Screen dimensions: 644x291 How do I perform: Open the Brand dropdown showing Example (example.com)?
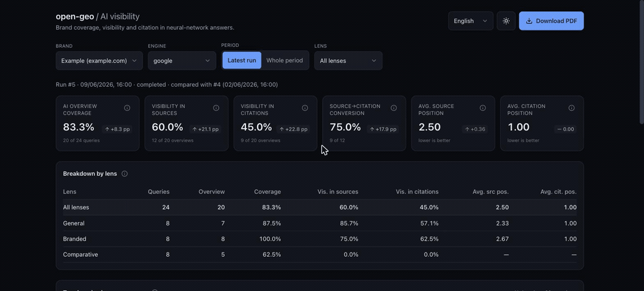tap(99, 61)
